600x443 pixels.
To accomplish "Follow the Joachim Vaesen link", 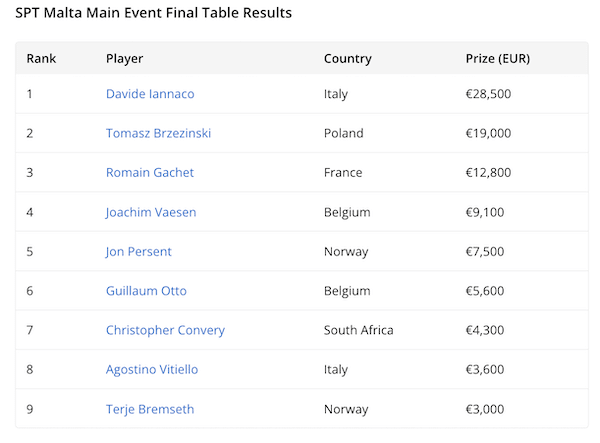I will pyautogui.click(x=151, y=212).
